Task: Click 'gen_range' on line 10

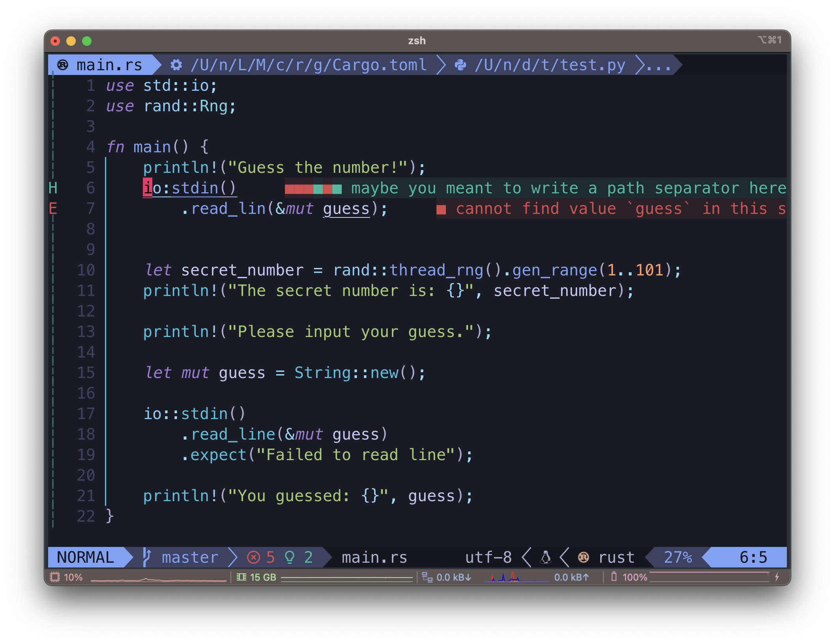Action: 554,270
